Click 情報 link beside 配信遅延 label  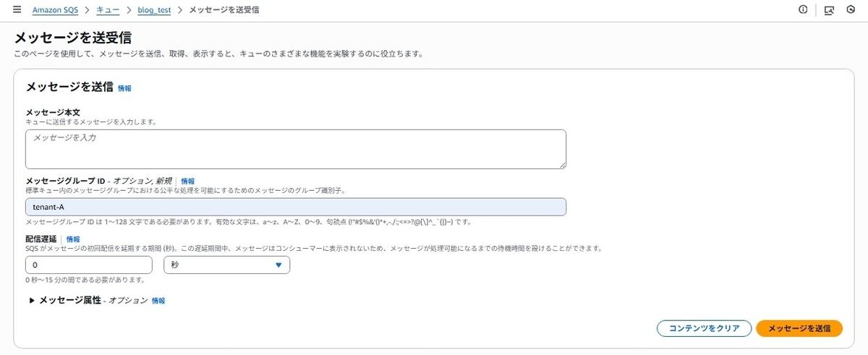73,239
